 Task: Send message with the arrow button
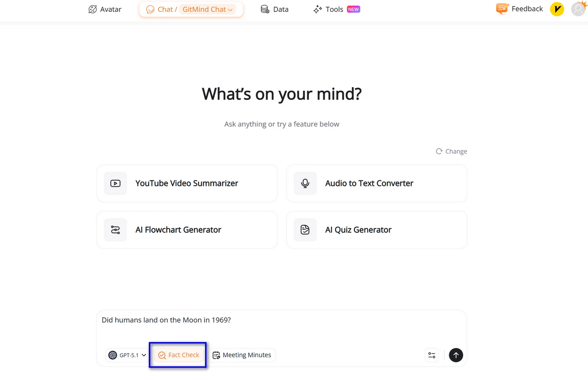pyautogui.click(x=456, y=355)
